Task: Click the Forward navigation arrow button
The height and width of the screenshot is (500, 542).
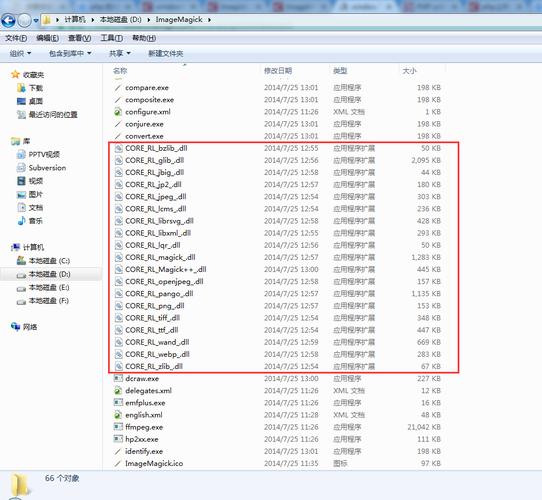Action: (x=24, y=21)
